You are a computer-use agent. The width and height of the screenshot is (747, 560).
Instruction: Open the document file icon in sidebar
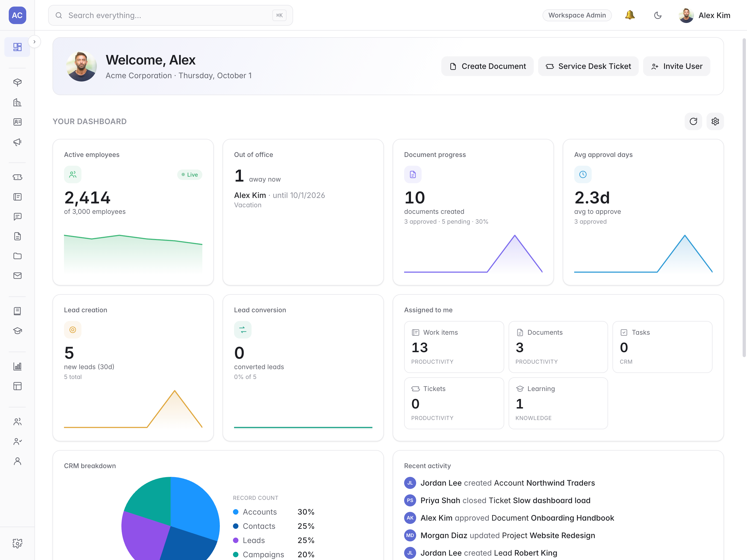click(x=17, y=236)
